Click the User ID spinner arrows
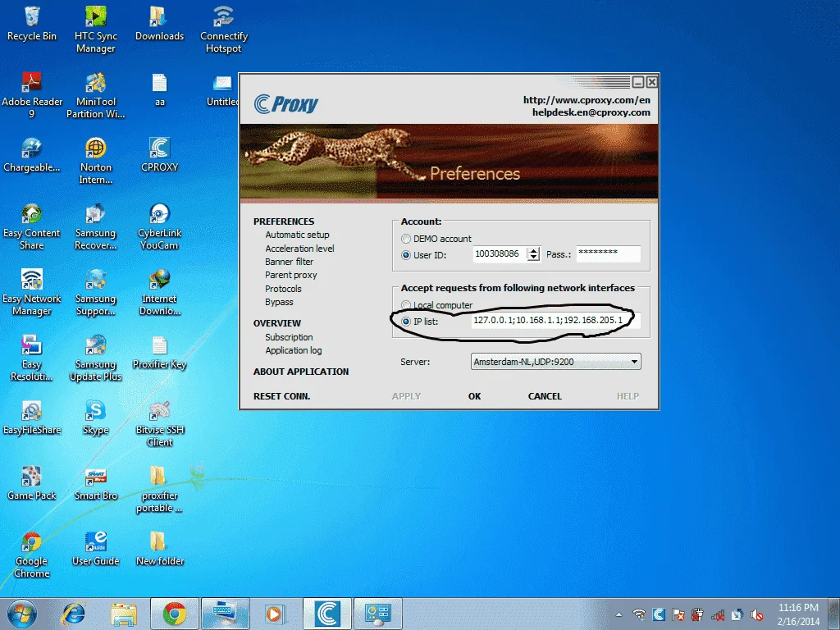Image resolution: width=840 pixels, height=630 pixels. [x=533, y=254]
